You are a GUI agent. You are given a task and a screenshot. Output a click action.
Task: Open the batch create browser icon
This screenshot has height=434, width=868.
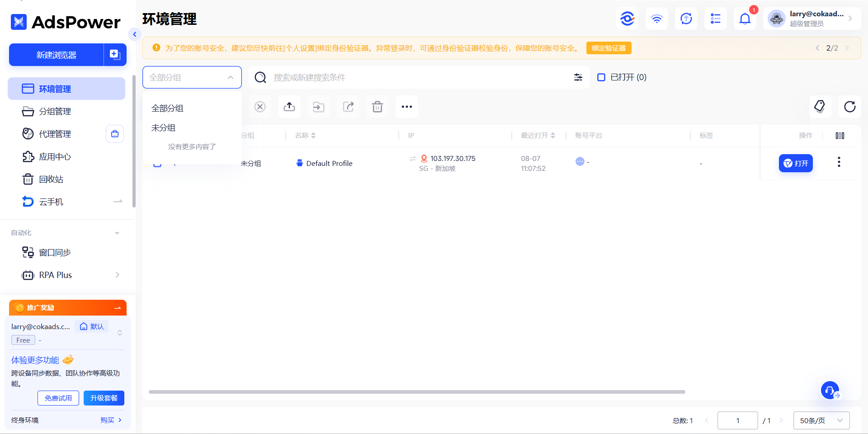(115, 55)
